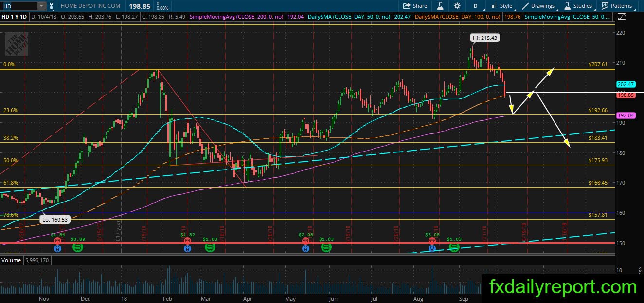This screenshot has height=303, width=644.
Task: Open chart settings gear icon
Action: (x=457, y=6)
